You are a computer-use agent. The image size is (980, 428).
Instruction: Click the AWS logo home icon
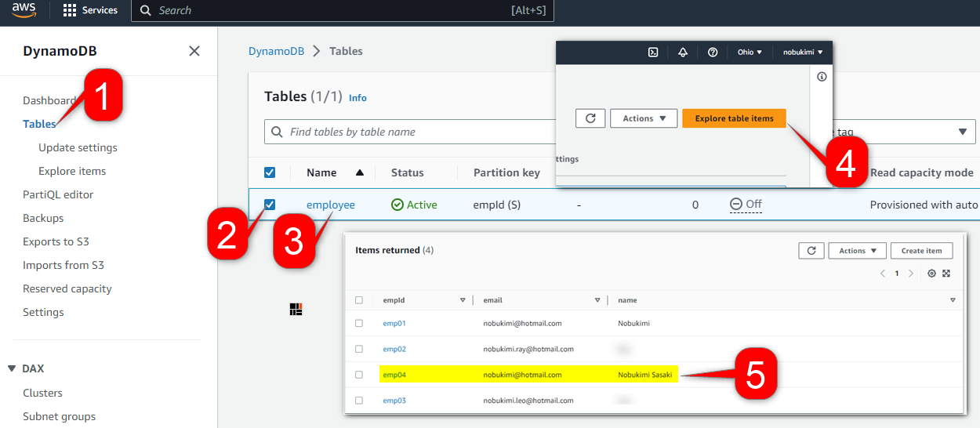pyautogui.click(x=24, y=10)
